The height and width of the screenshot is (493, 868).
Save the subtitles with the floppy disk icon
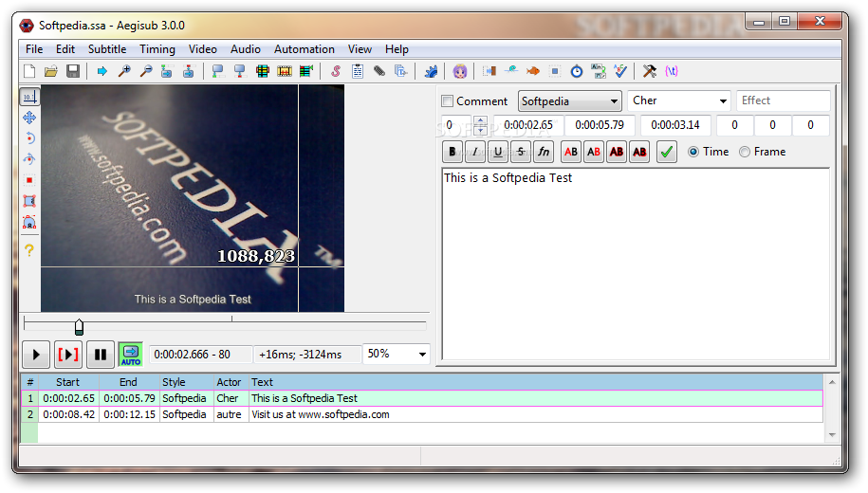pos(73,71)
